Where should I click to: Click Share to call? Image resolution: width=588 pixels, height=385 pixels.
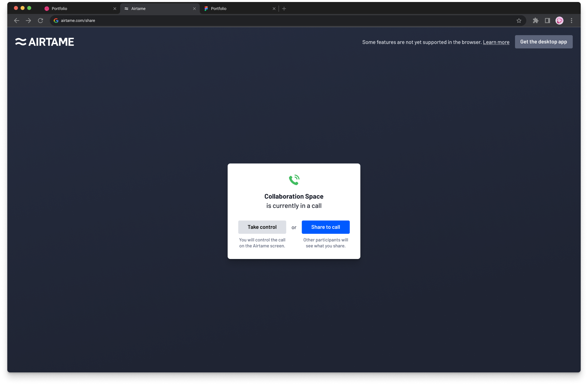tap(325, 227)
